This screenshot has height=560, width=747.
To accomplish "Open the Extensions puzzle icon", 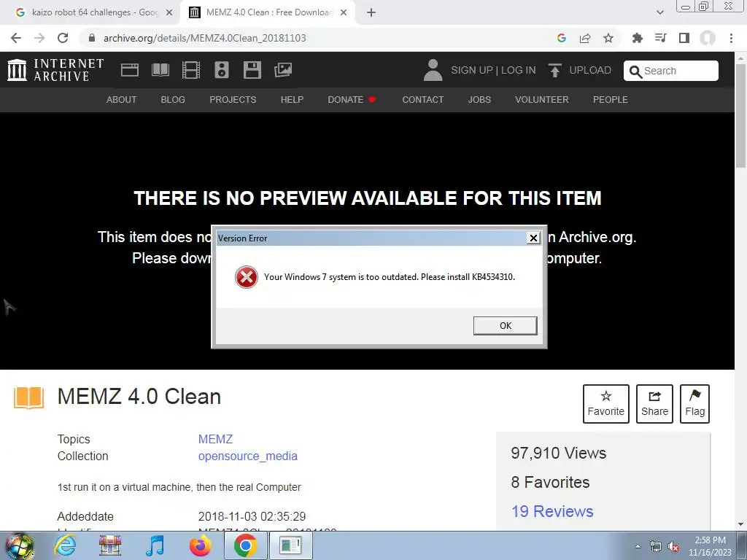I will pyautogui.click(x=637, y=38).
